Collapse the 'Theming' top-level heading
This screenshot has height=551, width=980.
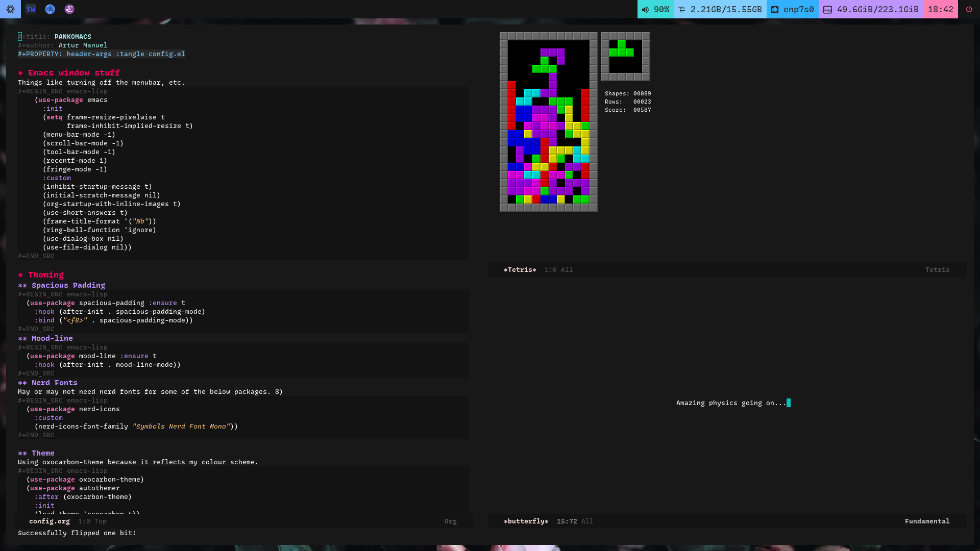41,275
